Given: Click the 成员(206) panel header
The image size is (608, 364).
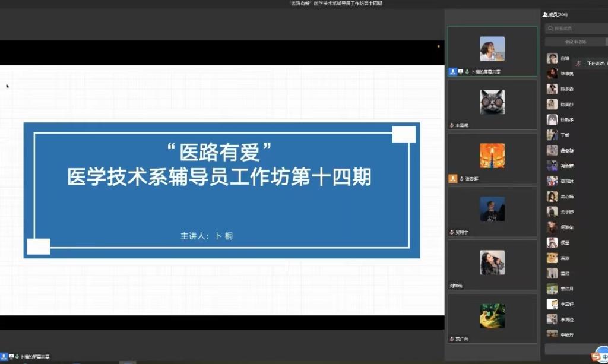Looking at the screenshot, I should (x=555, y=14).
